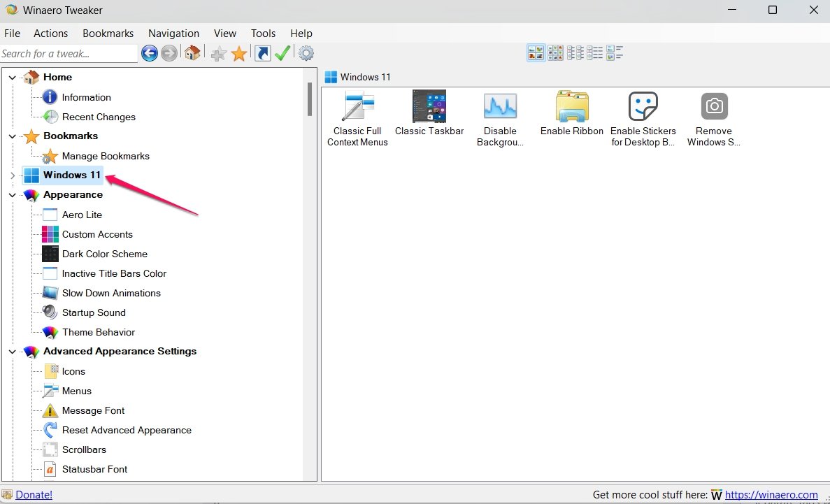Viewport: 830px width, 504px height.
Task: Open Enable Stickers for Desktop tweak
Action: [x=643, y=119]
